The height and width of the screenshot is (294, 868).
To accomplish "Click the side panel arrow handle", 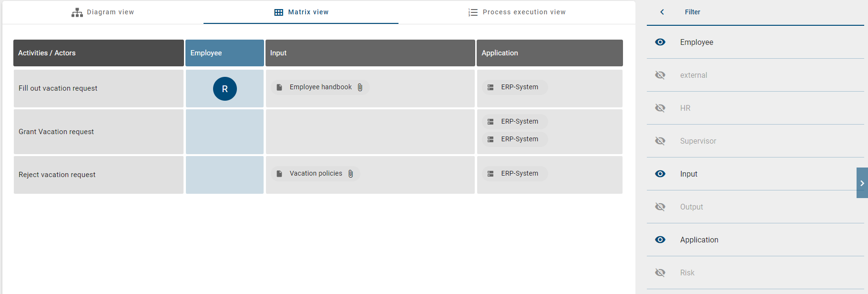I will point(862,183).
